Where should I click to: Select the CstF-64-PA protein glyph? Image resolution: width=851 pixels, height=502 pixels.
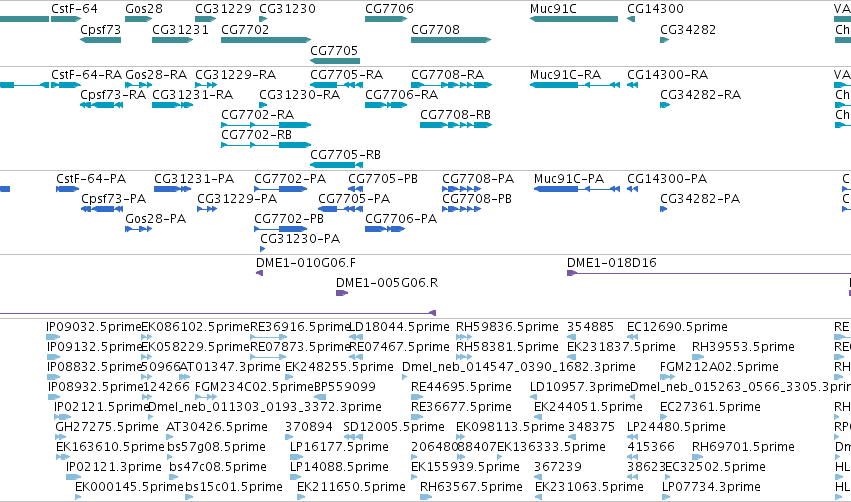click(x=67, y=189)
